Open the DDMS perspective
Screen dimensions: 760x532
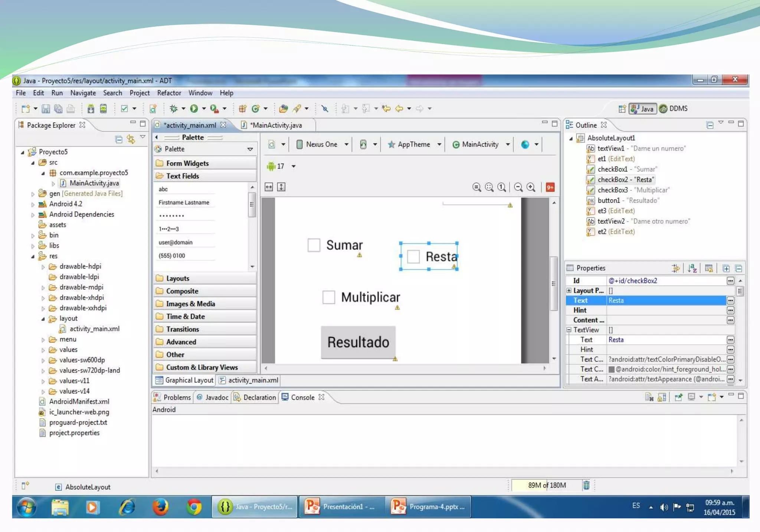pyautogui.click(x=674, y=108)
